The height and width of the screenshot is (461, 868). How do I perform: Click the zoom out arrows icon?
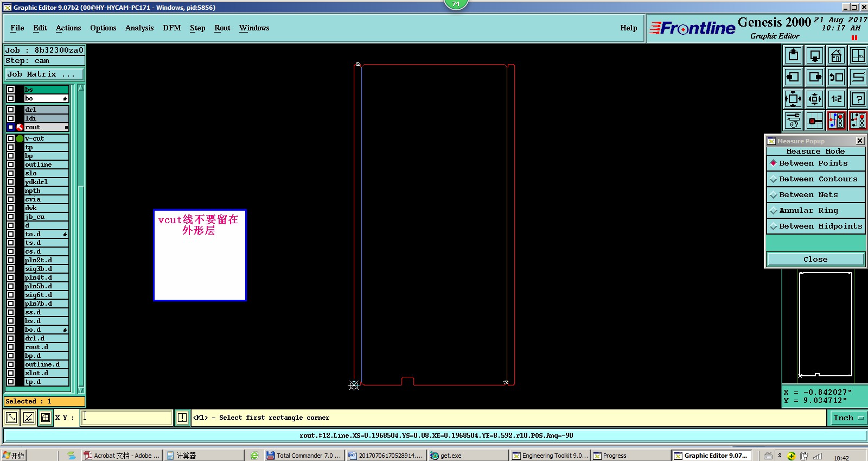click(x=815, y=99)
